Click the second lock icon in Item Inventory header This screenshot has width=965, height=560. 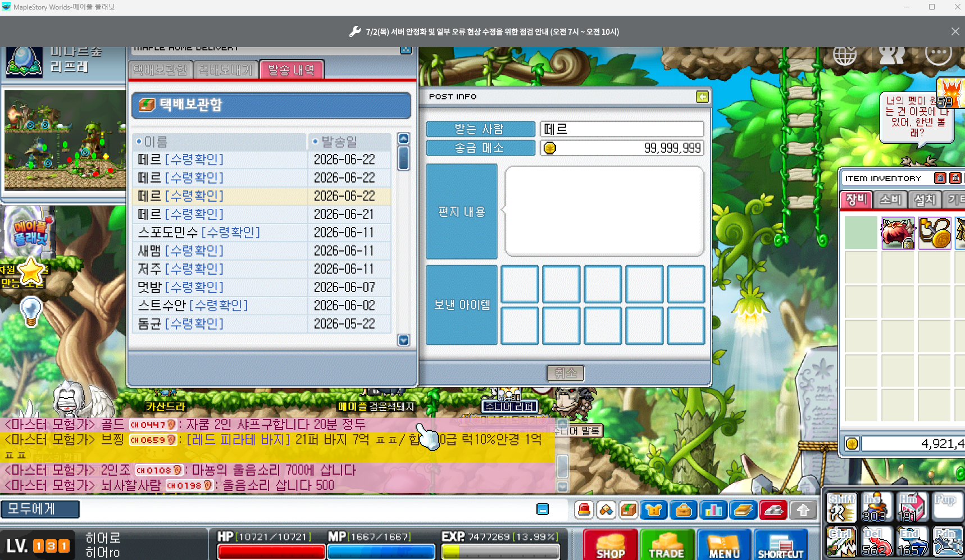[x=955, y=178]
